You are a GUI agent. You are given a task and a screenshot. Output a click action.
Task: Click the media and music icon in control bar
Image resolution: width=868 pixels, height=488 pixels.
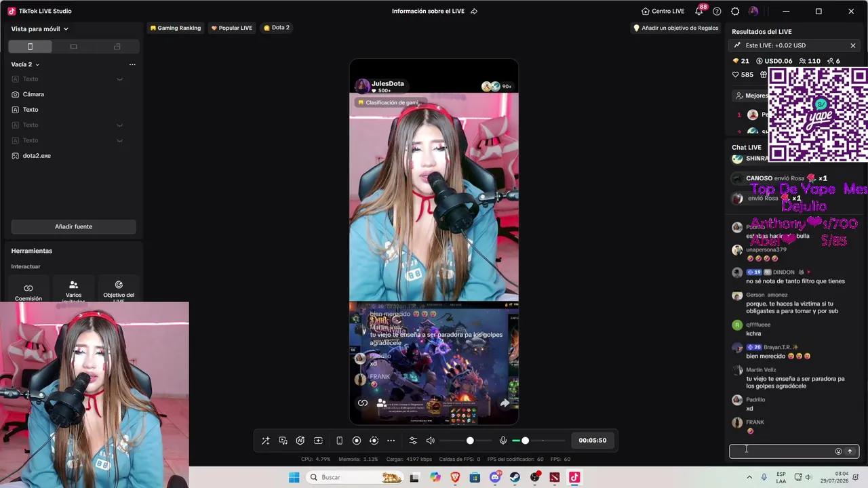click(283, 441)
